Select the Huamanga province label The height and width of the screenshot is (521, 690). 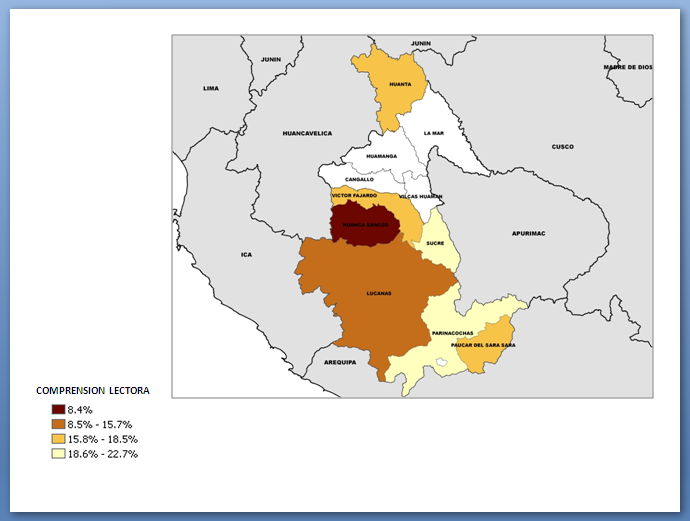382,157
